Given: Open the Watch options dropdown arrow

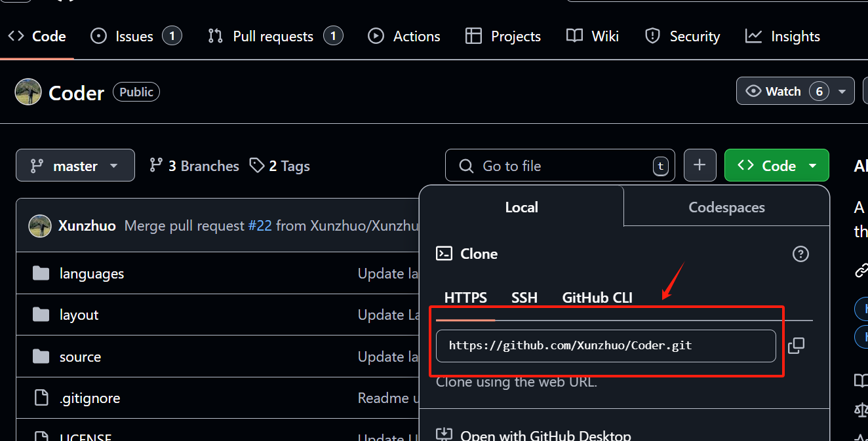Looking at the screenshot, I should [x=842, y=91].
